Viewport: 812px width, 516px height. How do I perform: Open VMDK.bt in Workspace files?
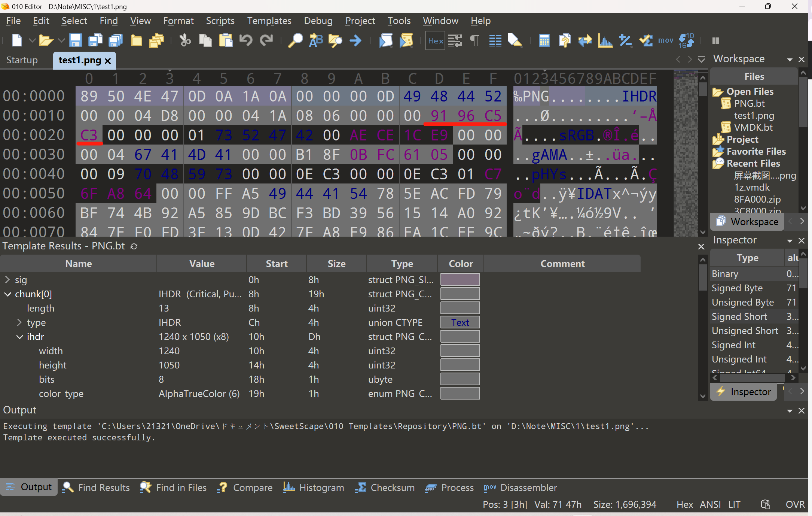[753, 127]
